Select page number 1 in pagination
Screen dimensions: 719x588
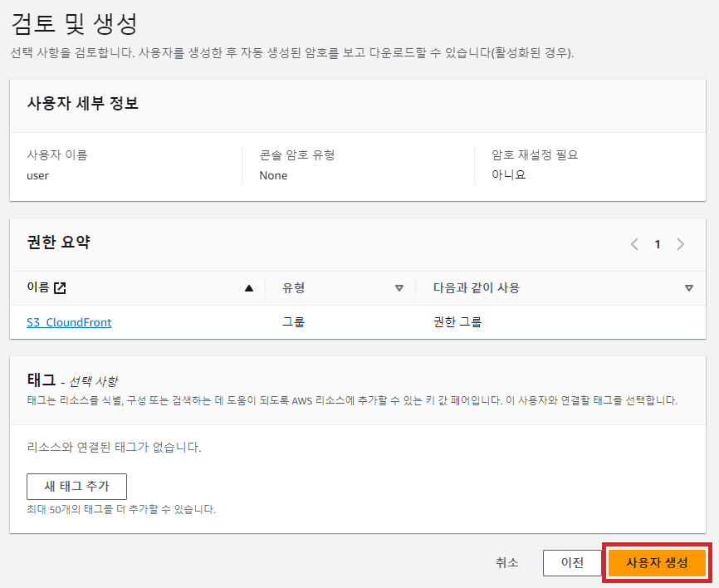click(658, 244)
